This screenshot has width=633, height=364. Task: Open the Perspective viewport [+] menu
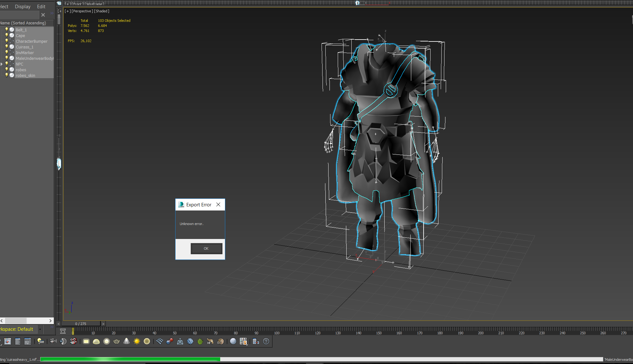click(x=67, y=11)
